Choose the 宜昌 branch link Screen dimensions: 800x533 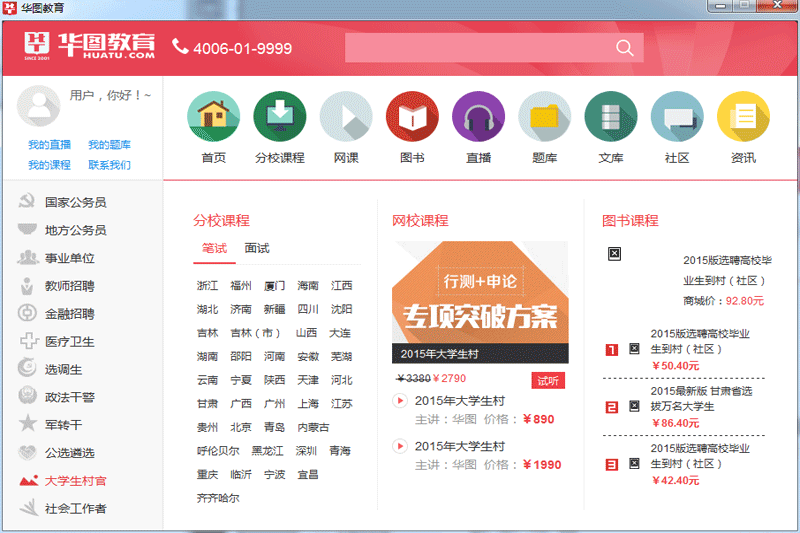coord(308,475)
